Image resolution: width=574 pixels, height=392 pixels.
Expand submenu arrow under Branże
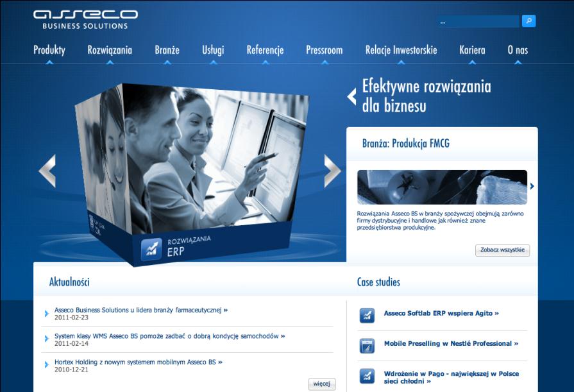click(x=167, y=63)
